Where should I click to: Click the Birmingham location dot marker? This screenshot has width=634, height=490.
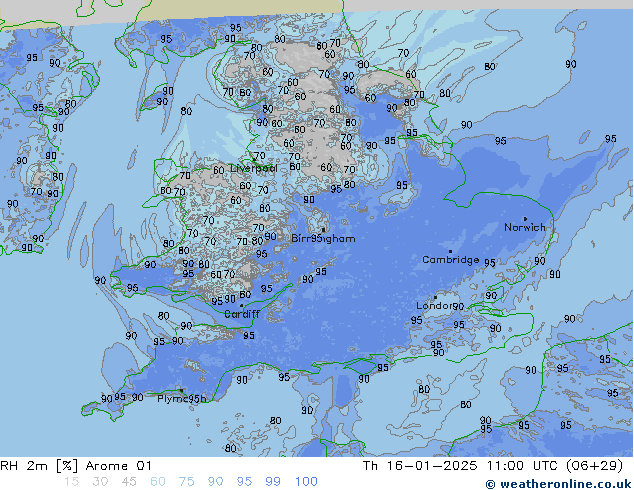[x=323, y=230]
